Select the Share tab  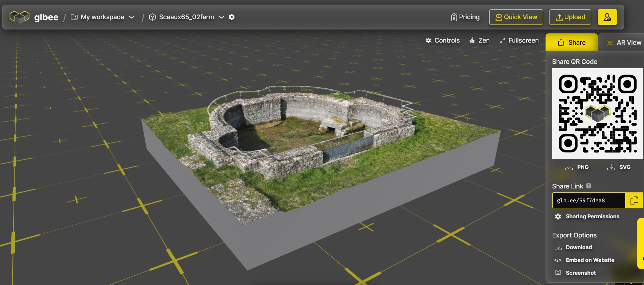pos(571,43)
